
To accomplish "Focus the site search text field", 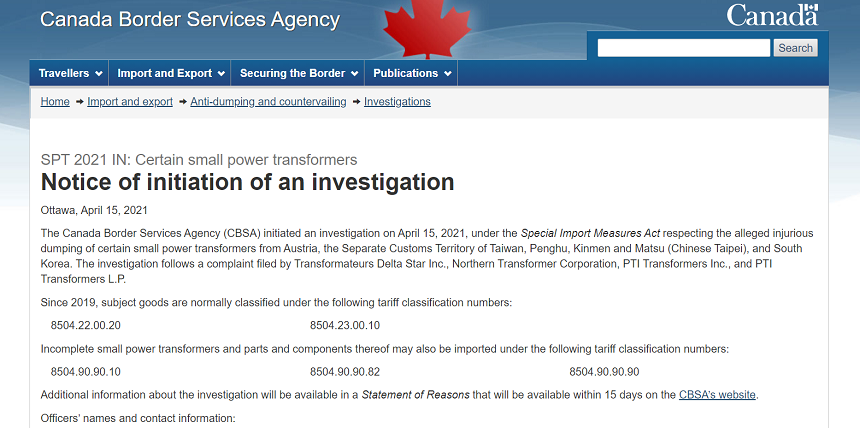I will point(683,48).
